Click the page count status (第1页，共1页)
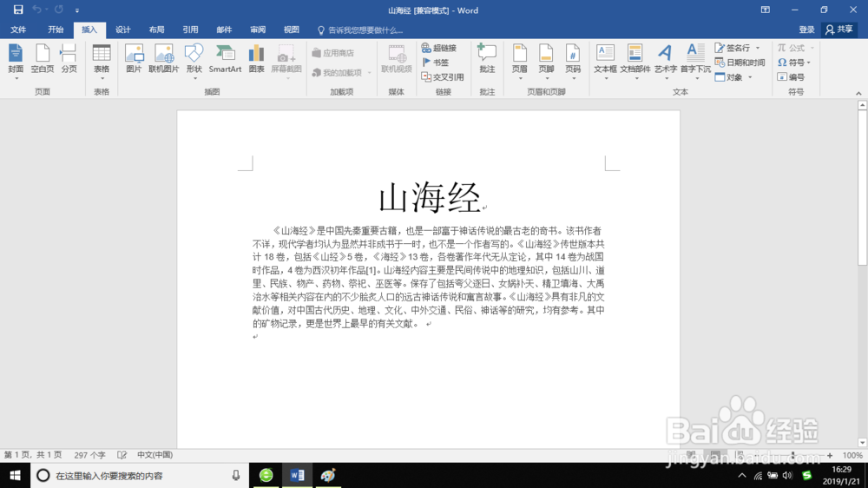The width and height of the screenshot is (868, 488). point(33,455)
